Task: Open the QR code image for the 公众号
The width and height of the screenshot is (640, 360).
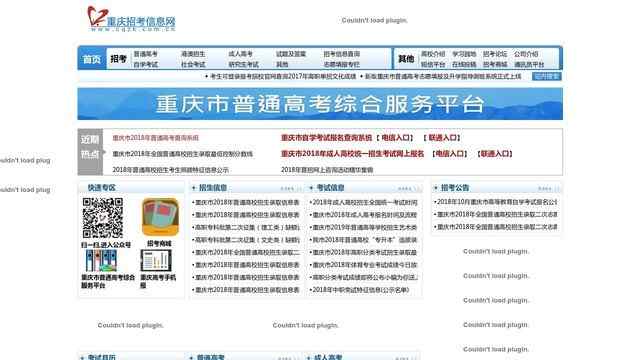Action: point(102,218)
